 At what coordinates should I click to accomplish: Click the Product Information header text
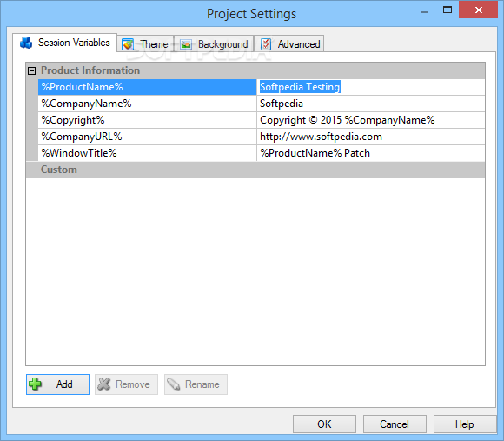(90, 70)
